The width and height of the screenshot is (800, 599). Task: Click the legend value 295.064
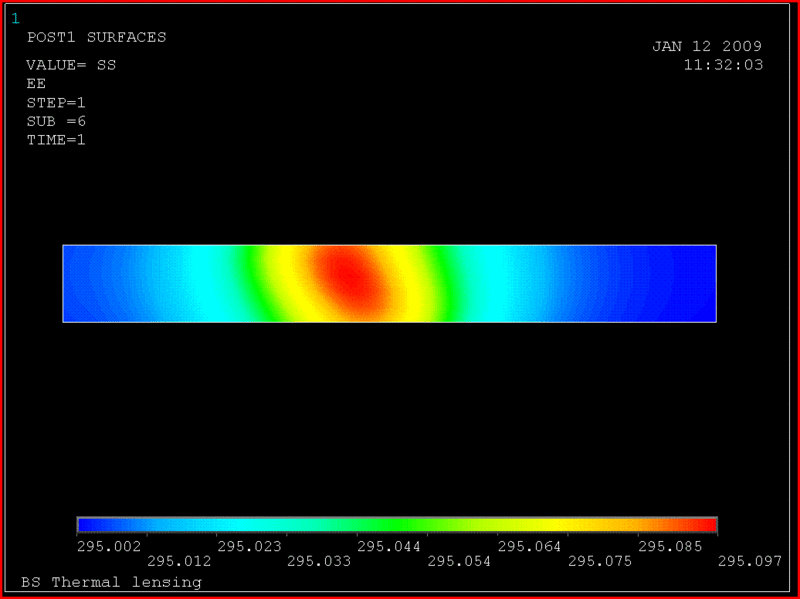click(x=530, y=546)
